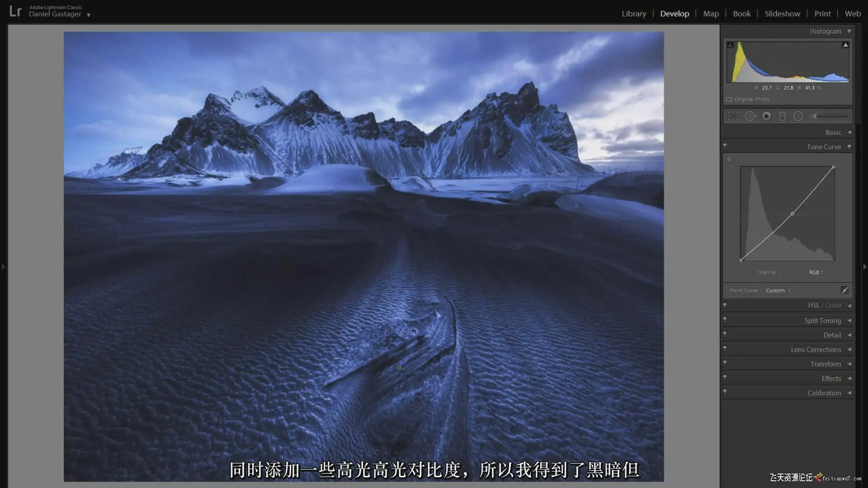868x488 pixels.
Task: Select the Spot Removal tool
Action: [x=750, y=116]
